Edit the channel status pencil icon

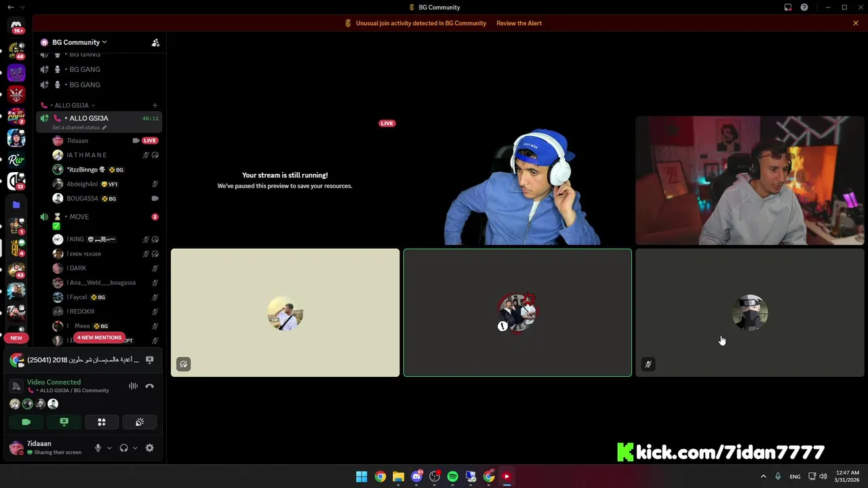click(104, 127)
